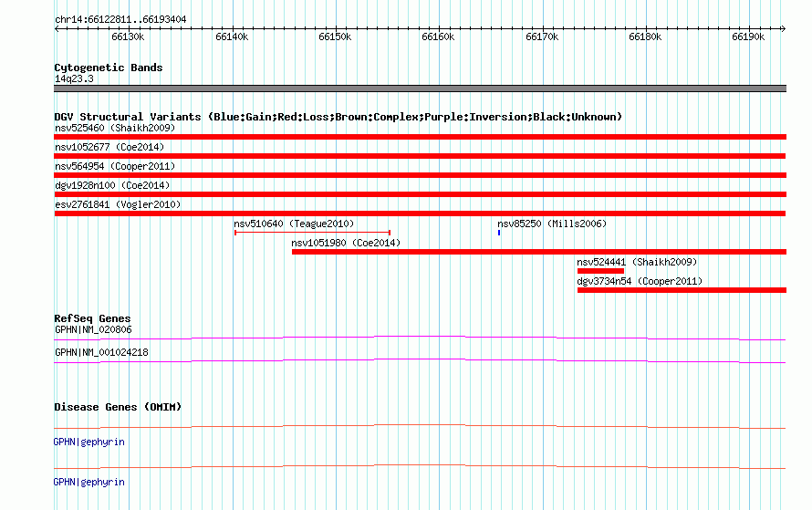812x510 pixels.
Task: Click nsv524441 (Shaikh2009) label
Action: pos(637,262)
